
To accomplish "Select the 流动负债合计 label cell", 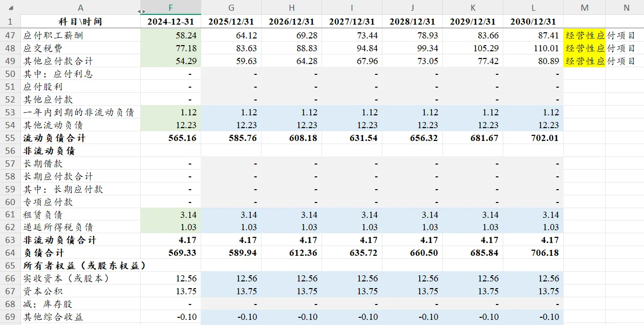I will point(80,138).
